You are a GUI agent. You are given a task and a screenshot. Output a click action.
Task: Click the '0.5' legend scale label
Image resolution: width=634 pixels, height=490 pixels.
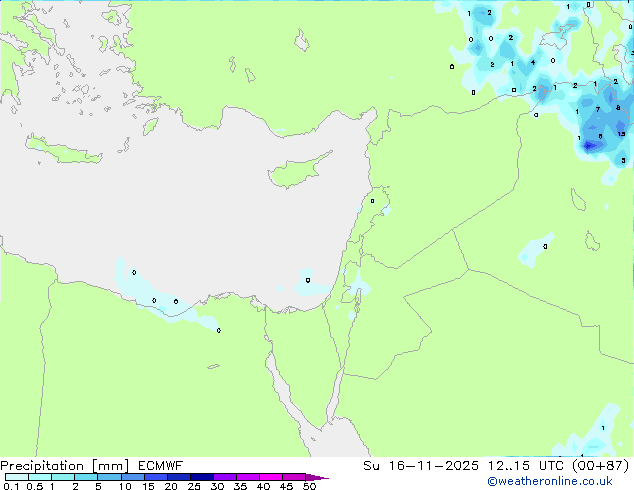(34, 486)
